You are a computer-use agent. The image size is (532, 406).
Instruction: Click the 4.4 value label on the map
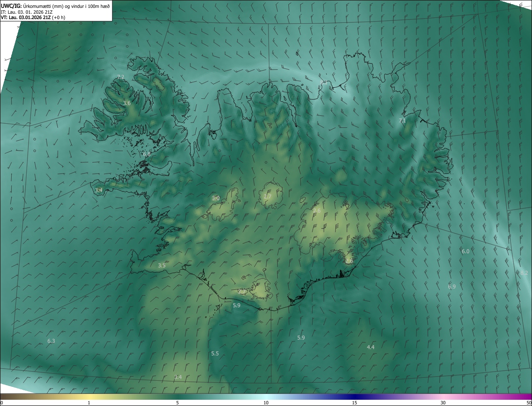(x=371, y=347)
